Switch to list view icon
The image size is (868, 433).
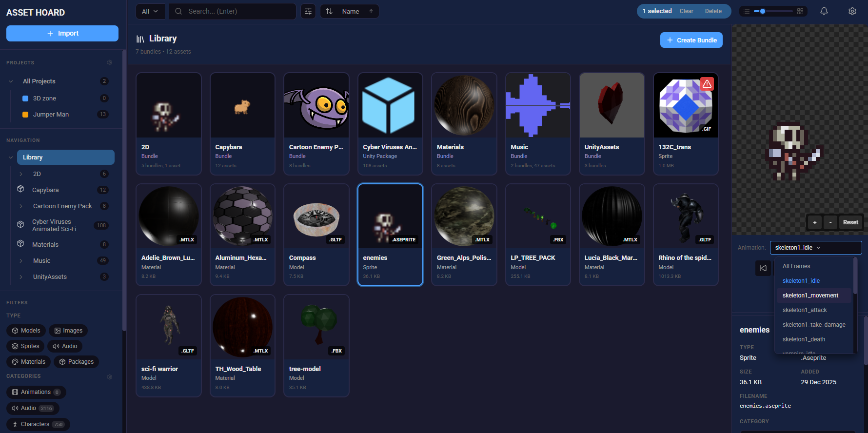[x=747, y=11]
